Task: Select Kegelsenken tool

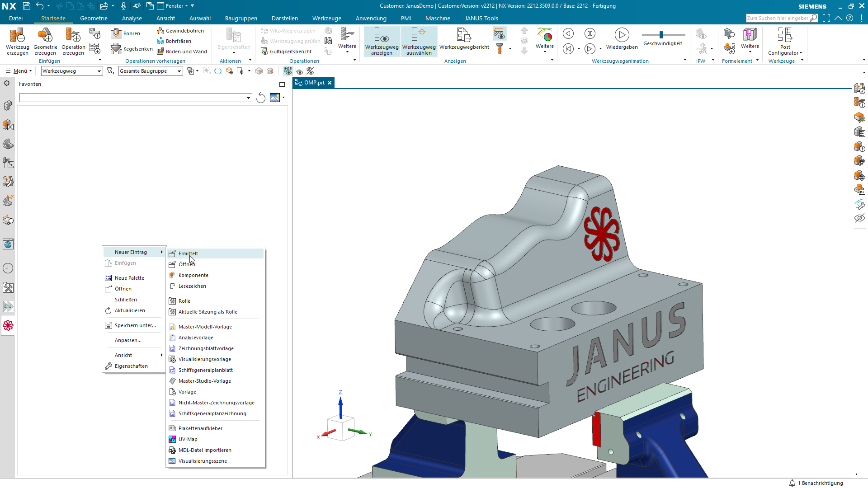Action: [132, 49]
